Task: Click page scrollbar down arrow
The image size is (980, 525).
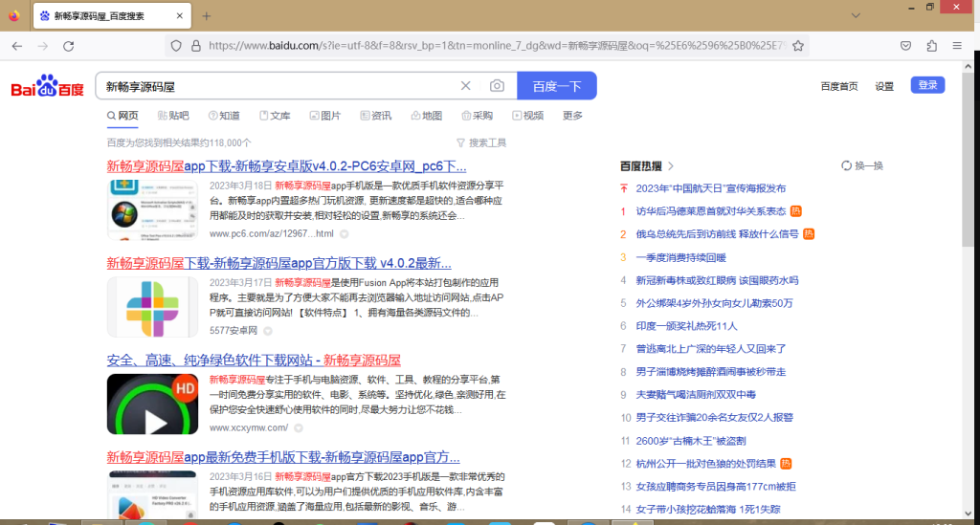Action: [x=969, y=514]
